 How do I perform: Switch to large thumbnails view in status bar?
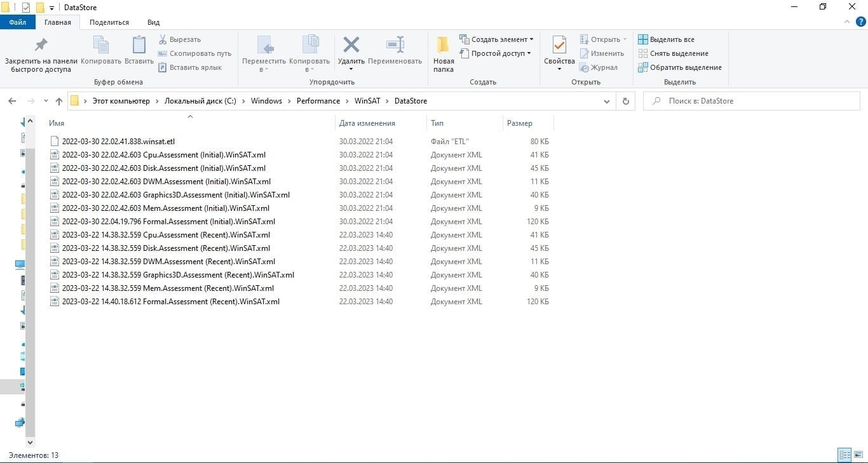[x=857, y=455]
